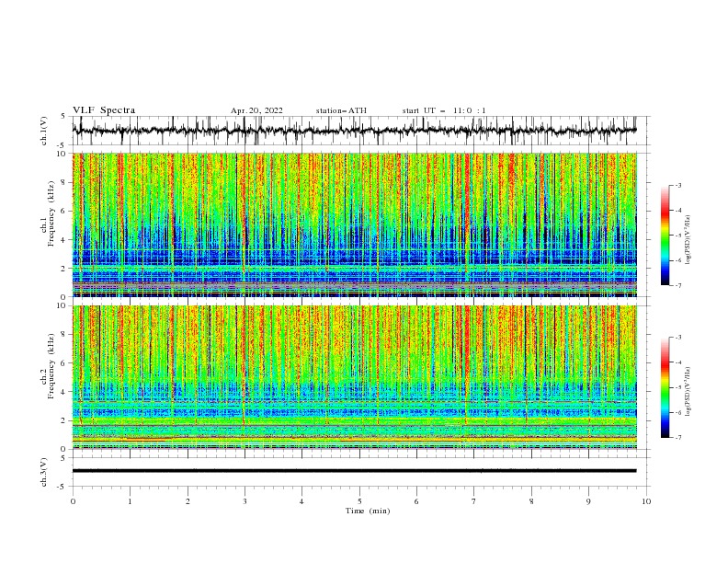Click the "5" tick on ch.1(V) axis
Image resolution: width=728 pixels, height=563 pixels.
tap(63, 117)
